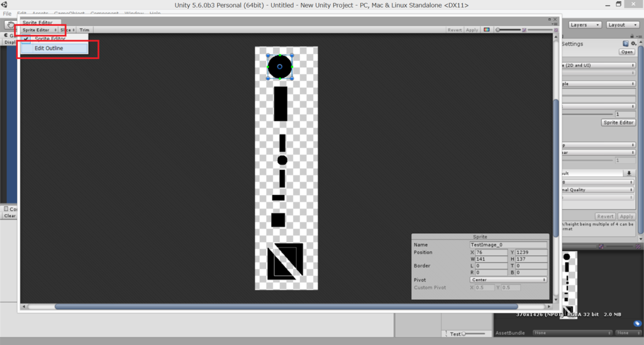Click Apply at the Inspector bottom
Image resolution: width=644 pixels, height=345 pixels.
point(626,217)
